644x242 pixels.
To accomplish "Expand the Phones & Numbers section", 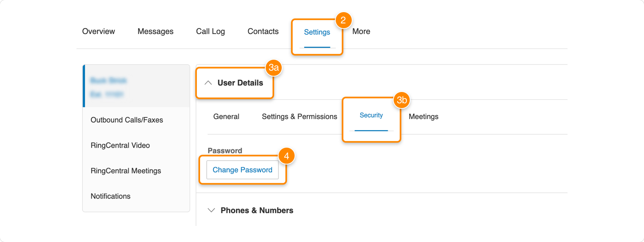I will click(257, 210).
